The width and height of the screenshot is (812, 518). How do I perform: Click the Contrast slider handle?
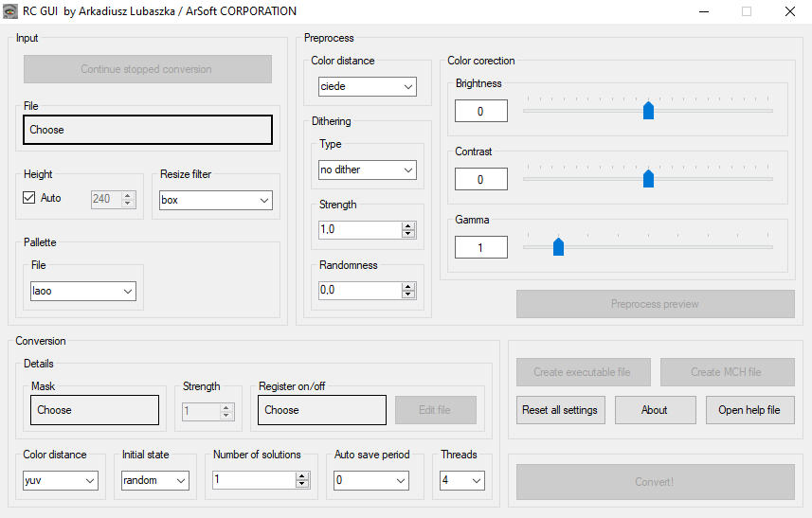(648, 178)
